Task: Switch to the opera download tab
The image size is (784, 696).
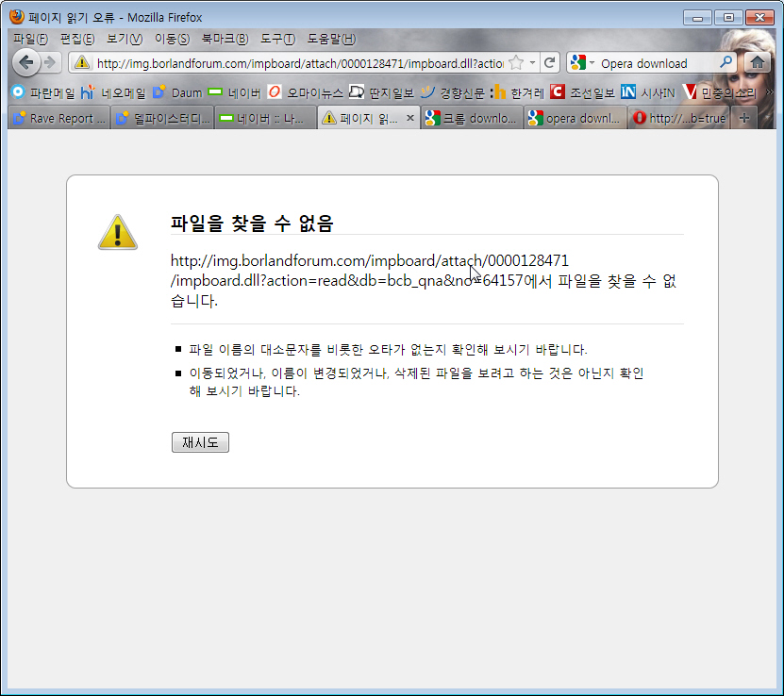Action: click(575, 118)
